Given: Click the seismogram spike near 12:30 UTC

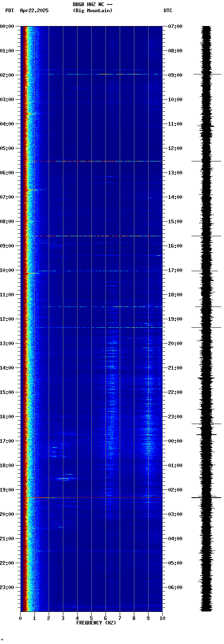Looking at the screenshot, I should 207,161.
